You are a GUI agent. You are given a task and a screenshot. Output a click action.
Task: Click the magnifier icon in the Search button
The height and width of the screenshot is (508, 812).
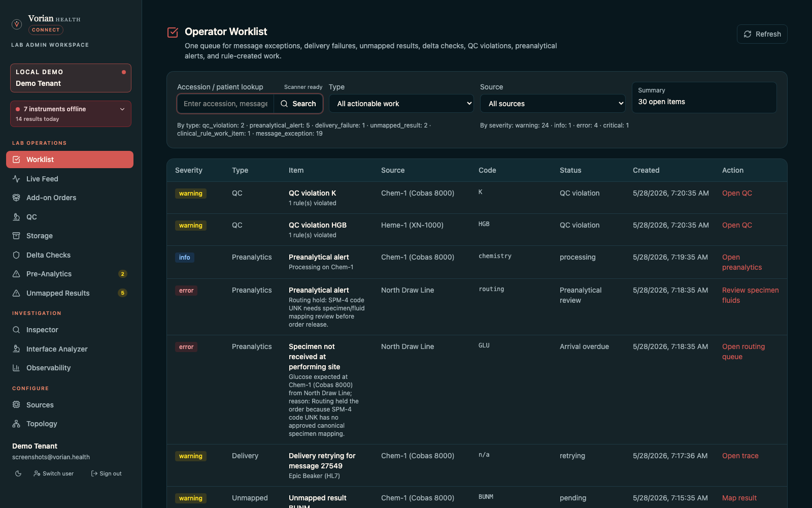coord(284,104)
